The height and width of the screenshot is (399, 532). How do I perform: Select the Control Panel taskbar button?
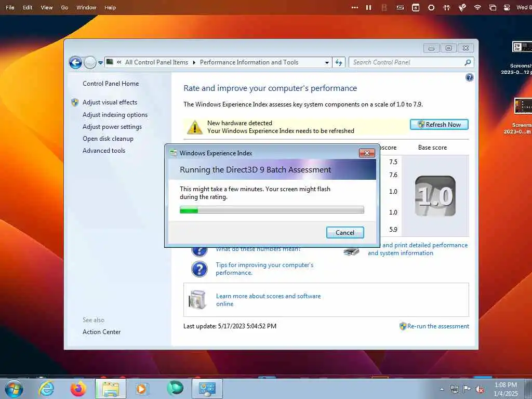pos(207,389)
